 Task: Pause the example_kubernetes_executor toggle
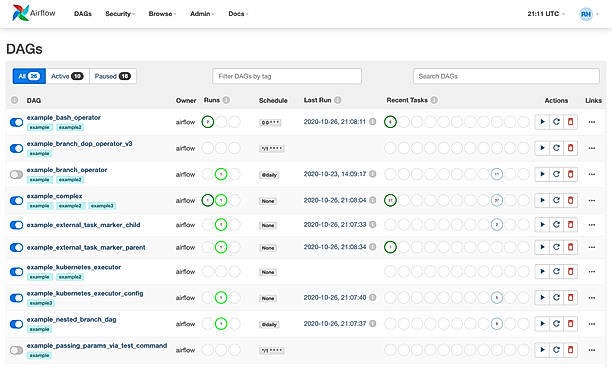(16, 272)
